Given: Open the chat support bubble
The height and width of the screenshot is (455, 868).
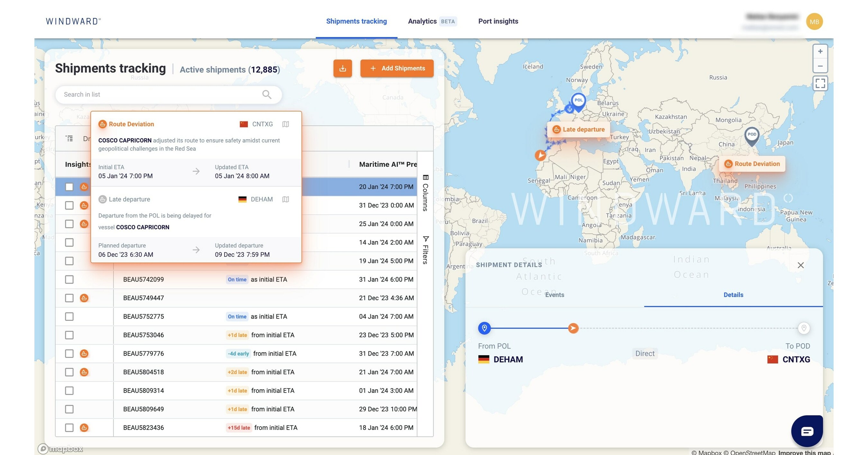Looking at the screenshot, I should coord(807,431).
